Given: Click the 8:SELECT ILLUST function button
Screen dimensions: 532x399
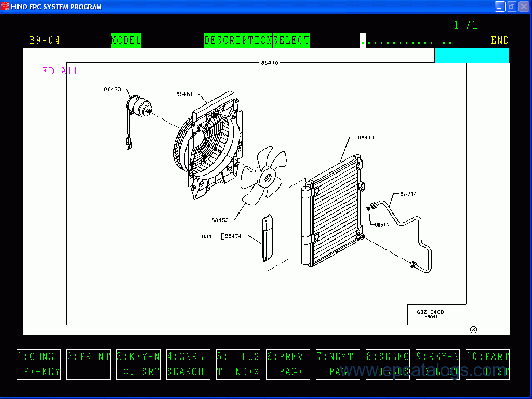Looking at the screenshot, I should pos(388,364).
